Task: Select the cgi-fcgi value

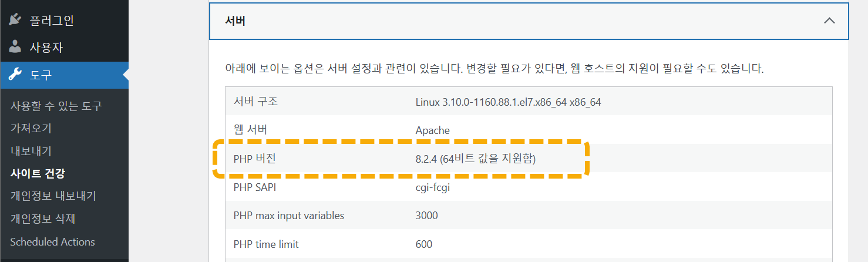Action: tap(432, 188)
